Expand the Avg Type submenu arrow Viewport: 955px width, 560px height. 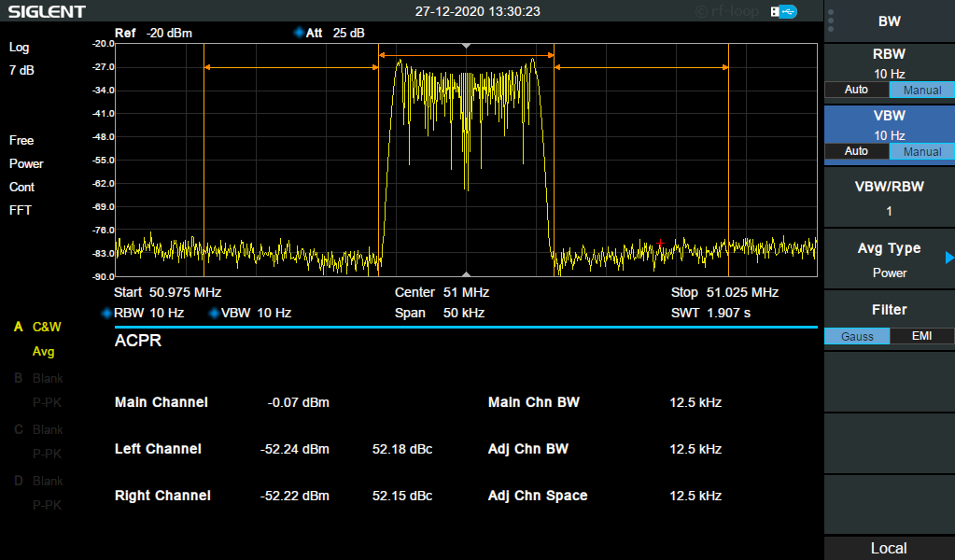point(948,259)
